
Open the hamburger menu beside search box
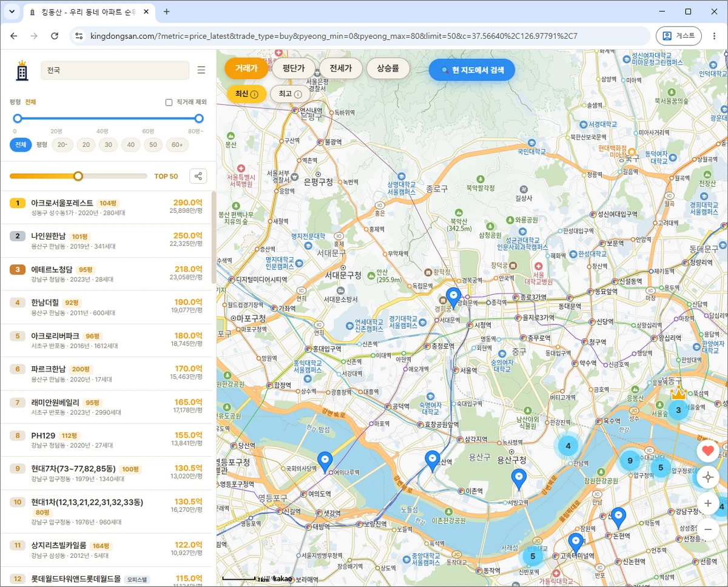pyautogui.click(x=201, y=70)
